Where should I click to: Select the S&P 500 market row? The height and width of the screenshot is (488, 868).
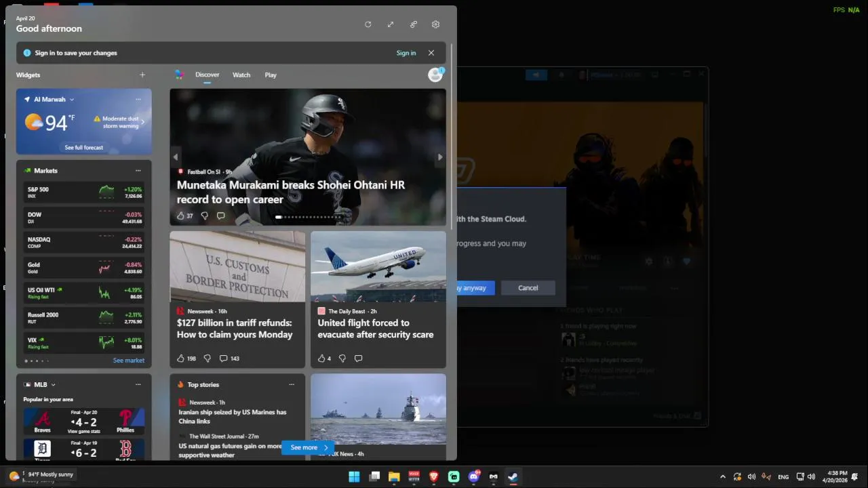coord(84,192)
